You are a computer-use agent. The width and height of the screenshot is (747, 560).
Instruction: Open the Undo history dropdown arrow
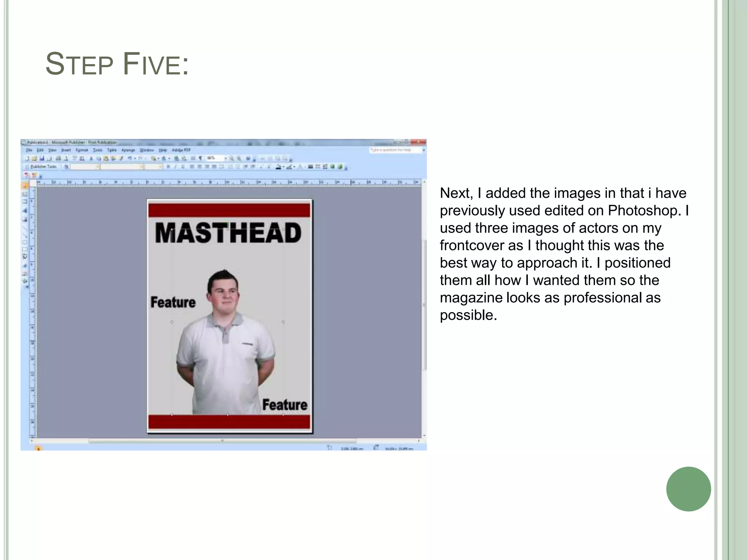[135, 159]
